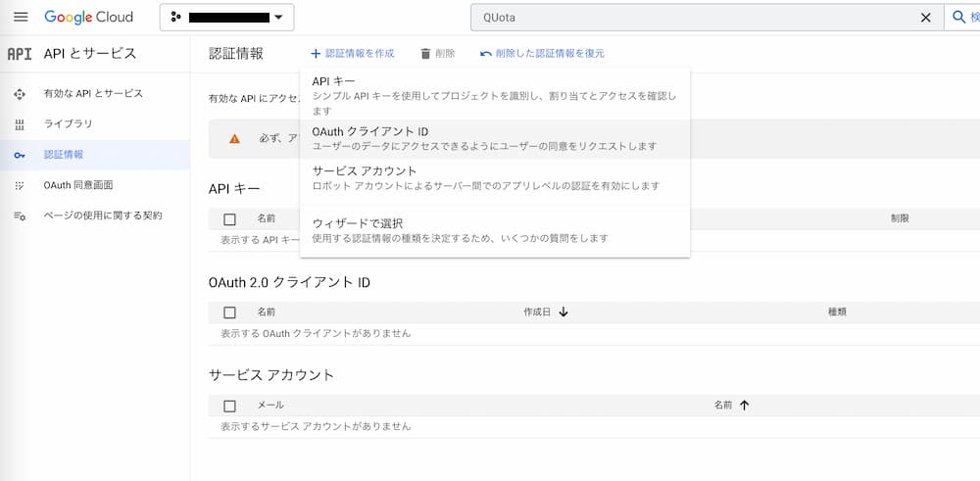Choose ウィザードで選択 option
The image size is (980, 481).
click(495, 230)
